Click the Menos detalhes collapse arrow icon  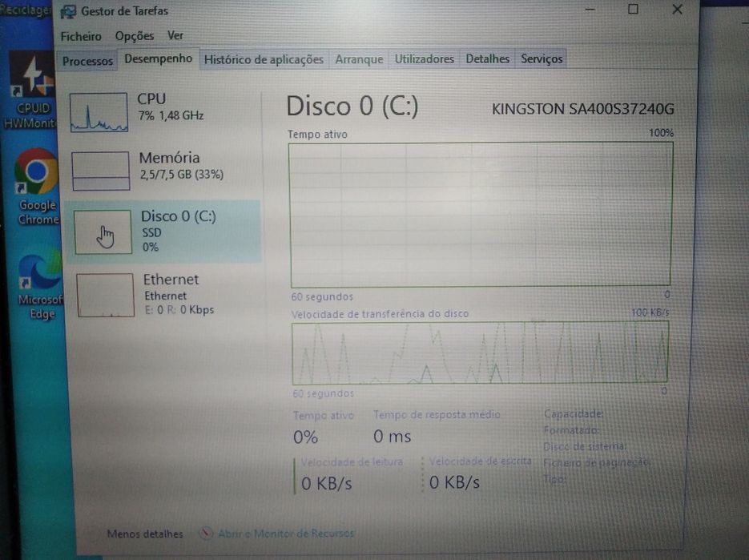(x=92, y=534)
